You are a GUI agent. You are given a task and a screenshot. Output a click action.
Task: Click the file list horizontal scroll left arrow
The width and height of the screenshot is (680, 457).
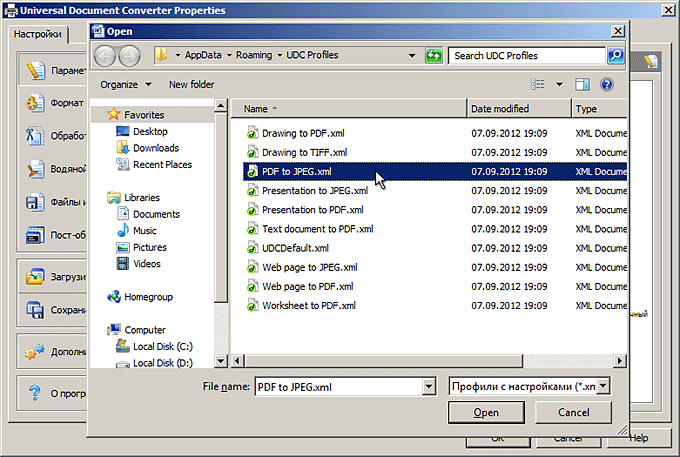point(237,361)
